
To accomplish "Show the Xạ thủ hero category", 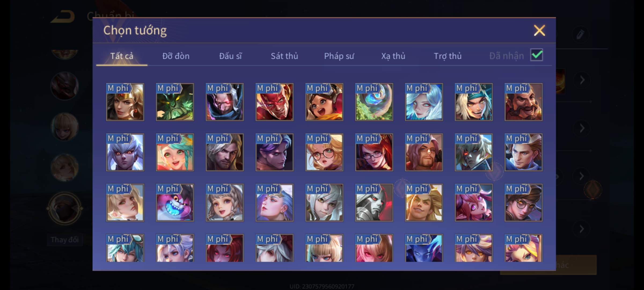I will tap(393, 56).
